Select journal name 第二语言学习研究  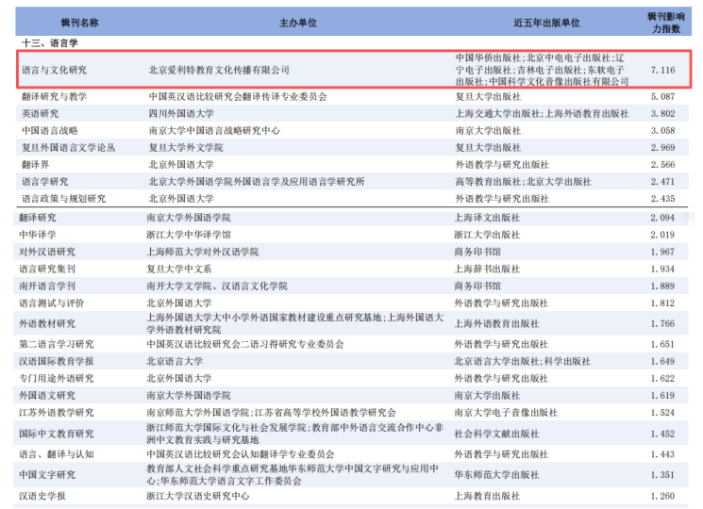click(56, 344)
